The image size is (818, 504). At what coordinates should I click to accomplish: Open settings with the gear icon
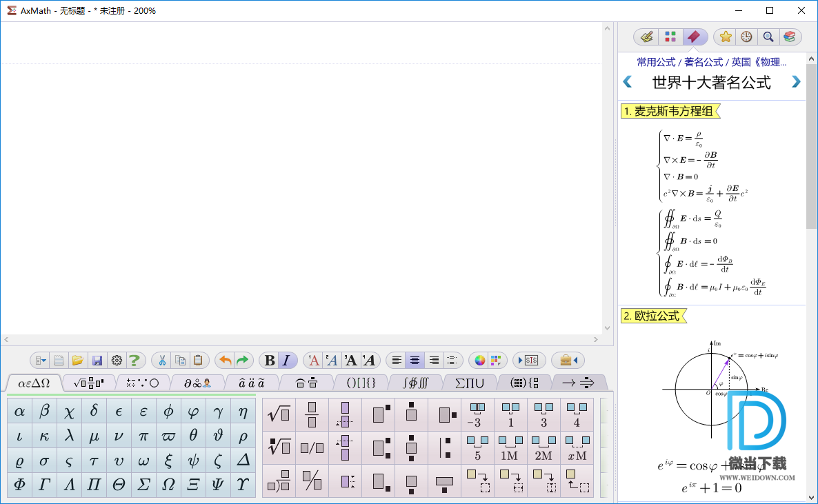(x=117, y=361)
